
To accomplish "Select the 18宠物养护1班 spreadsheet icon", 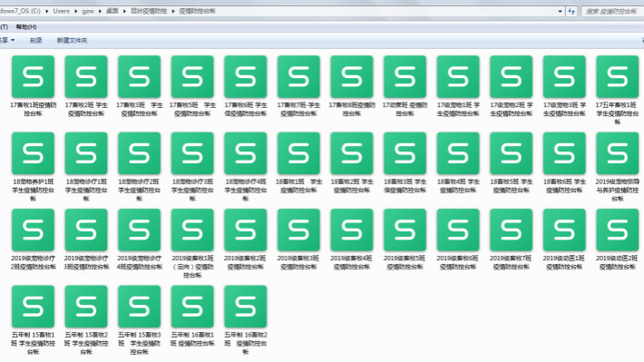I will coord(33,153).
